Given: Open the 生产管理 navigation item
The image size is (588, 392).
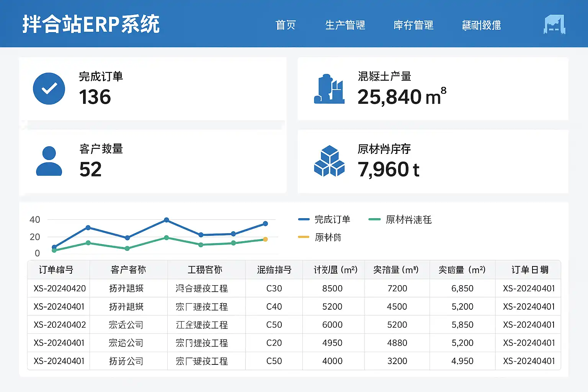Looking at the screenshot, I should click(x=345, y=25).
